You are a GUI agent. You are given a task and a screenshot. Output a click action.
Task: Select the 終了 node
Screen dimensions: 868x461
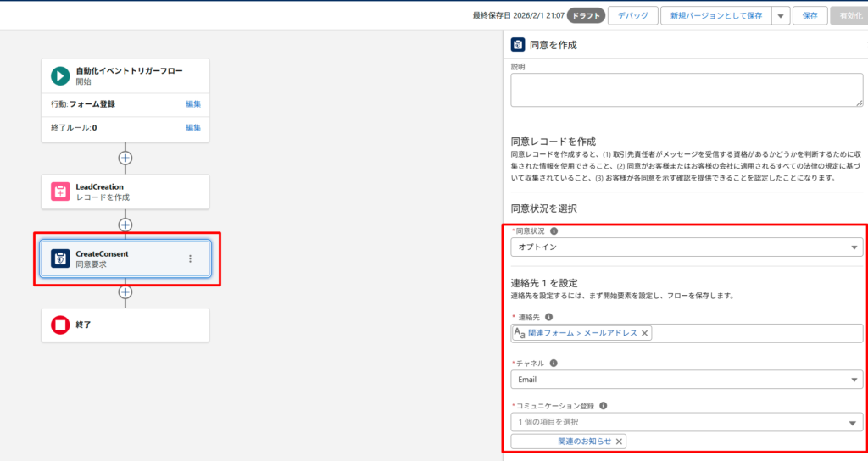coord(125,325)
